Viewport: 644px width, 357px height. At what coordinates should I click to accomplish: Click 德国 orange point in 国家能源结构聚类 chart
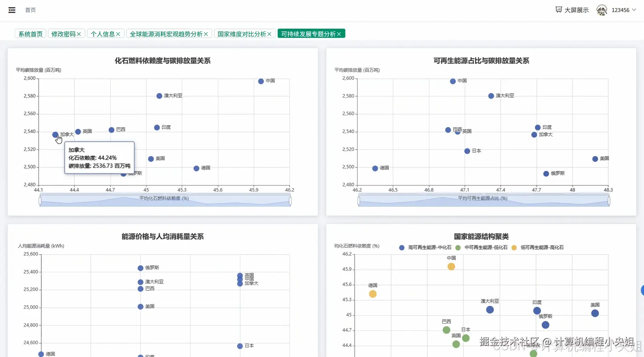tap(373, 294)
